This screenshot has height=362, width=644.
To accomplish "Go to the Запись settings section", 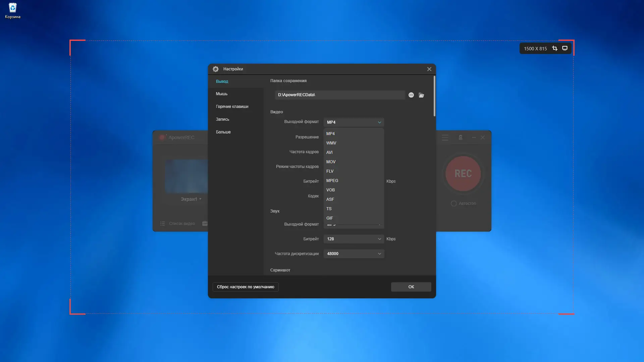I will [x=222, y=119].
